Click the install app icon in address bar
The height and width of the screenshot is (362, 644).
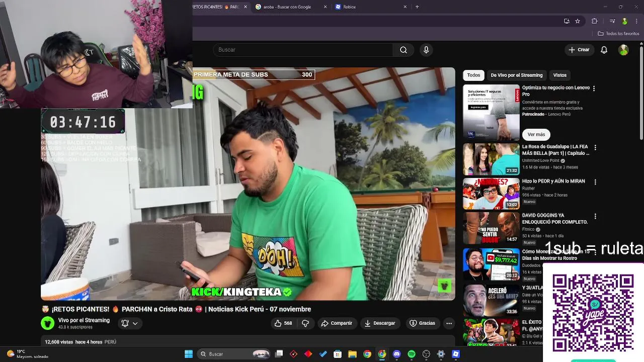tap(567, 21)
